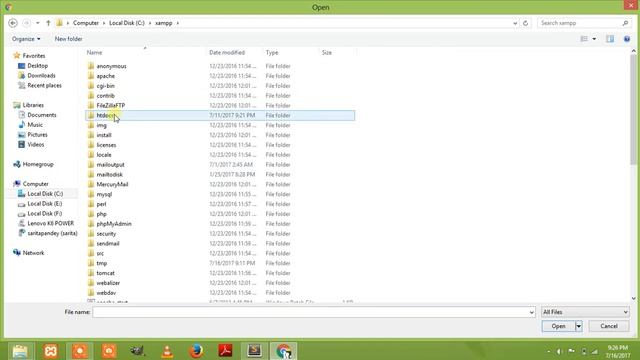Viewport: 640px width, 360px height.
Task: Select xampp in the address breadcrumb
Action: [x=163, y=23]
